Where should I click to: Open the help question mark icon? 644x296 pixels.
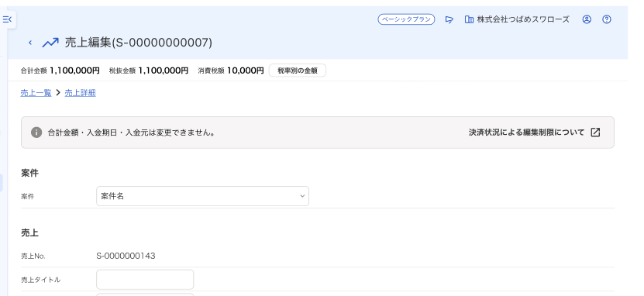[x=607, y=19]
